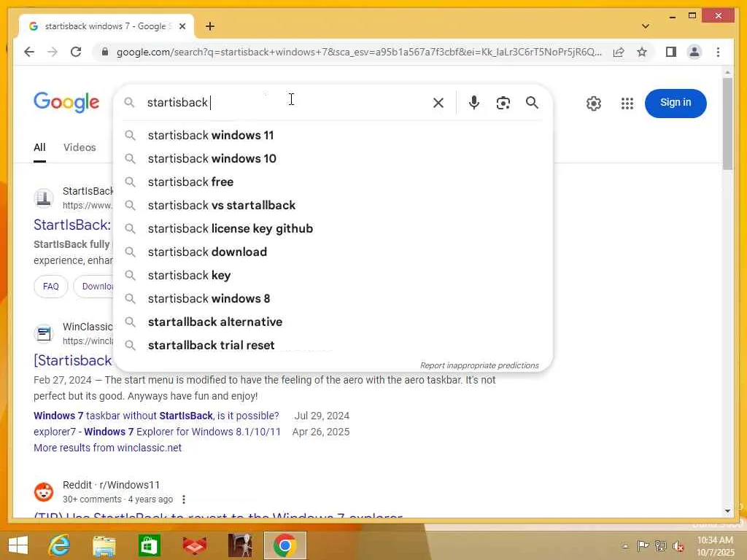Open the muted volume tray icon
The height and width of the screenshot is (560, 747).
[x=678, y=546]
